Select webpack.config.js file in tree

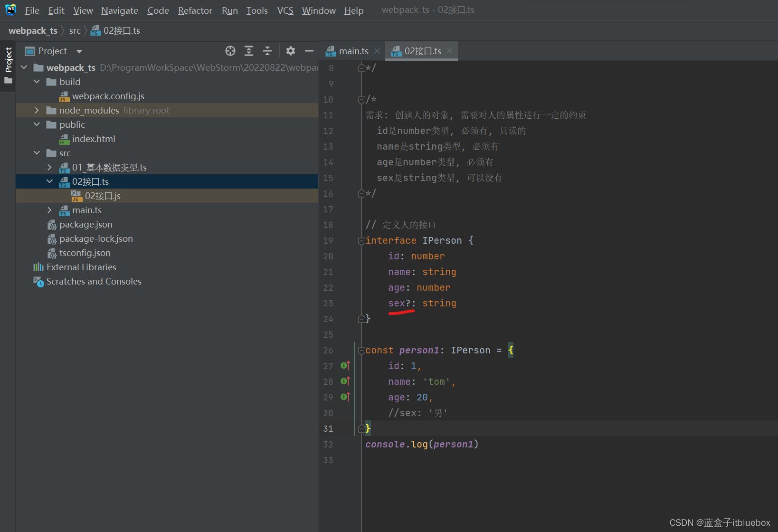click(x=108, y=96)
